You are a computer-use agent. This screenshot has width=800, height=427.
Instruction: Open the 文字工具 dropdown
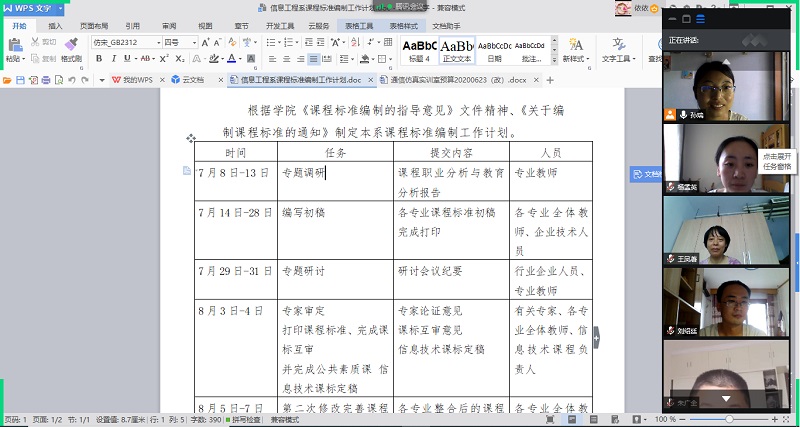coord(619,50)
